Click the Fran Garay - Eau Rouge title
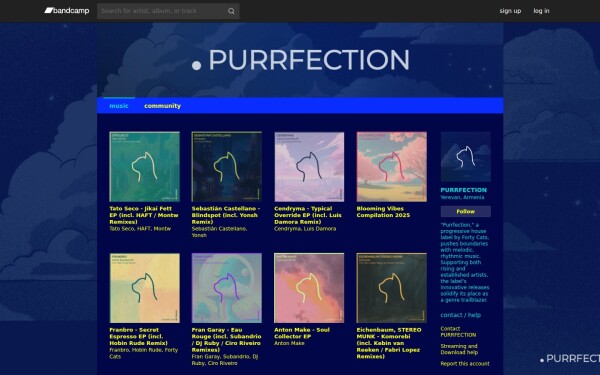 (x=227, y=340)
